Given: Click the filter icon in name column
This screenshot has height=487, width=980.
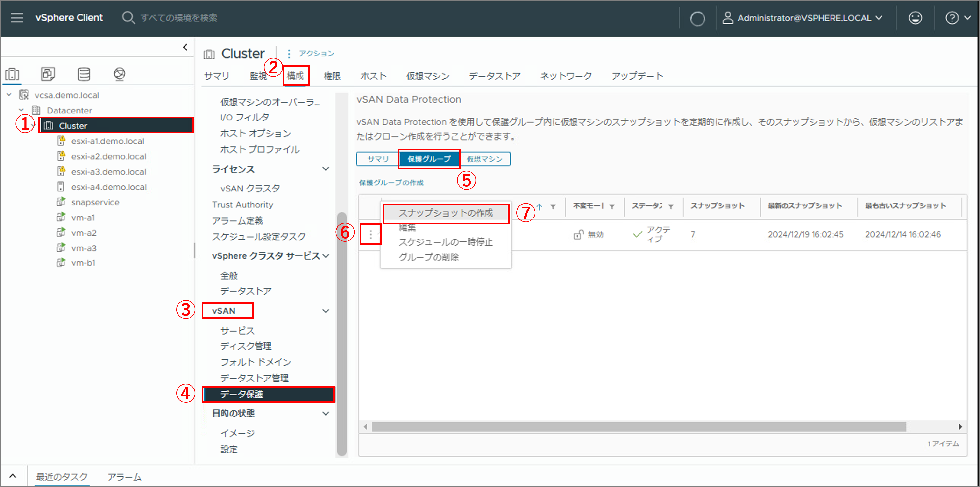Looking at the screenshot, I should (x=553, y=207).
